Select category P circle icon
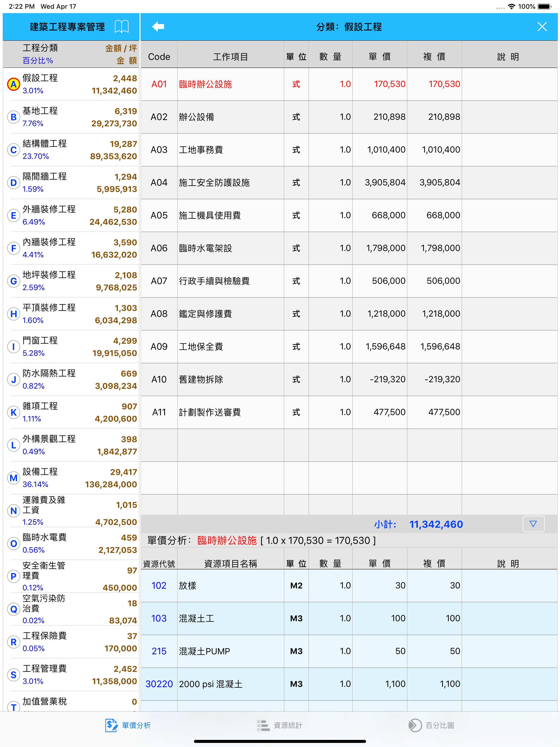 click(x=13, y=576)
